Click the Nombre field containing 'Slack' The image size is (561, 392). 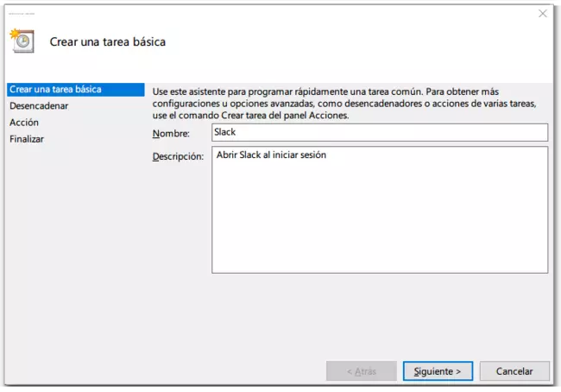(380, 132)
